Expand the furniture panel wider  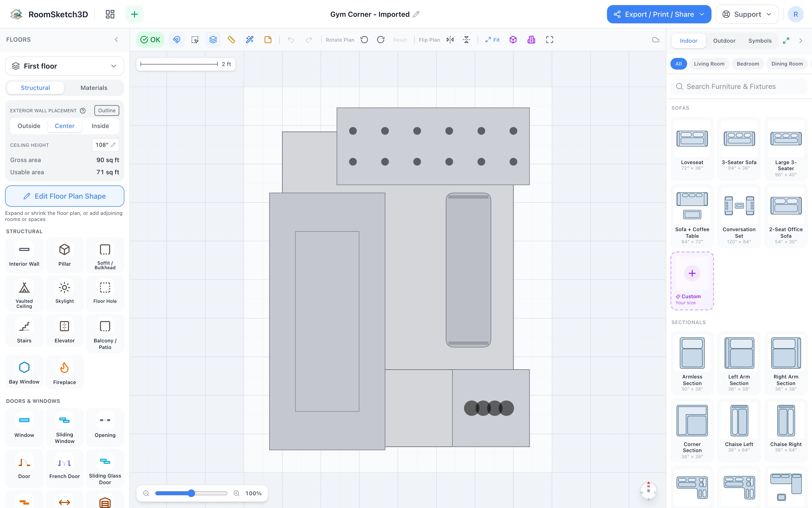tap(786, 41)
